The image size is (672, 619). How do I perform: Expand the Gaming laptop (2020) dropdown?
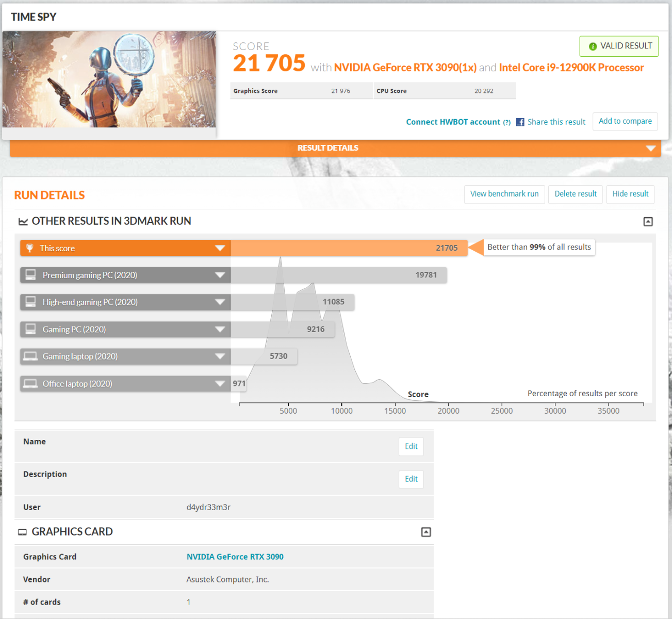(220, 356)
